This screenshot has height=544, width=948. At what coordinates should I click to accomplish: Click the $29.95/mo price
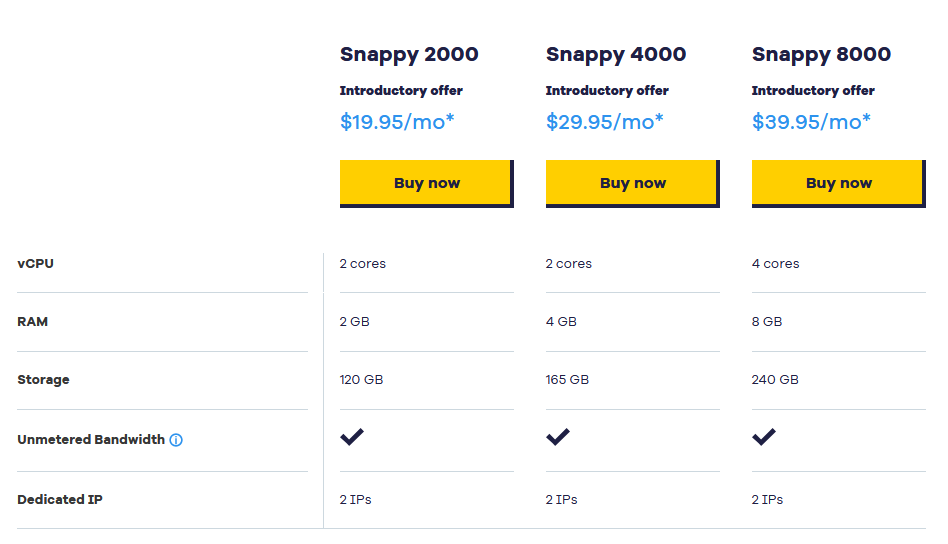tap(605, 122)
